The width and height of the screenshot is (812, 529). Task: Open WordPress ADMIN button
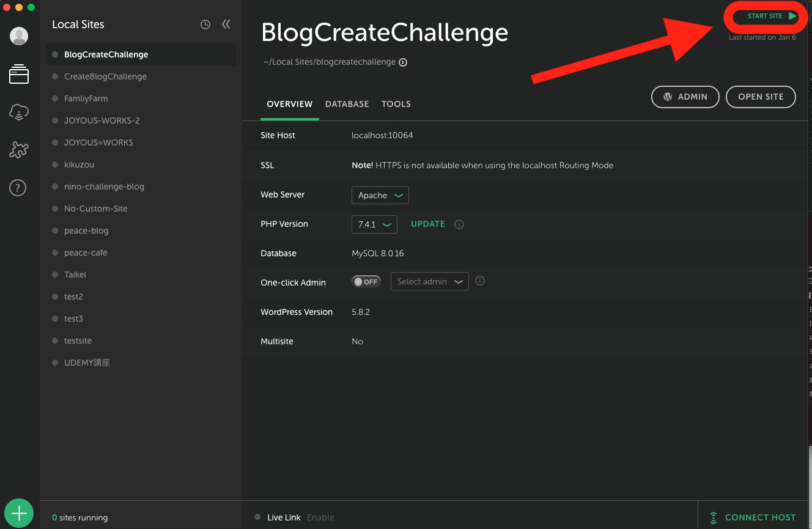(685, 97)
